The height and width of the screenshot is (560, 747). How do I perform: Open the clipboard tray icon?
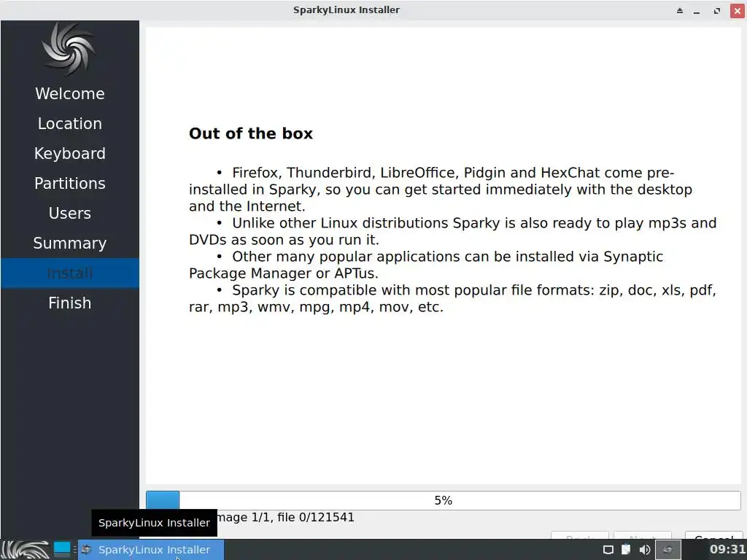[626, 550]
